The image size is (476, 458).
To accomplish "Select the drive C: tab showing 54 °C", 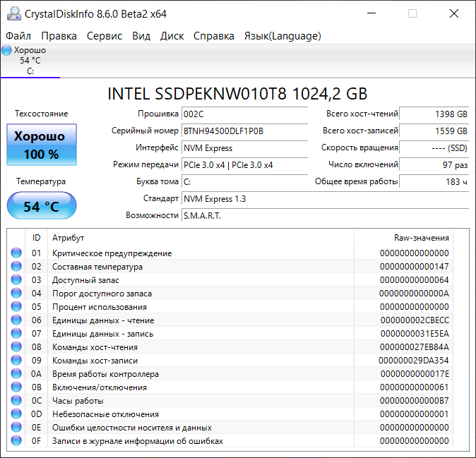I will click(x=30, y=61).
